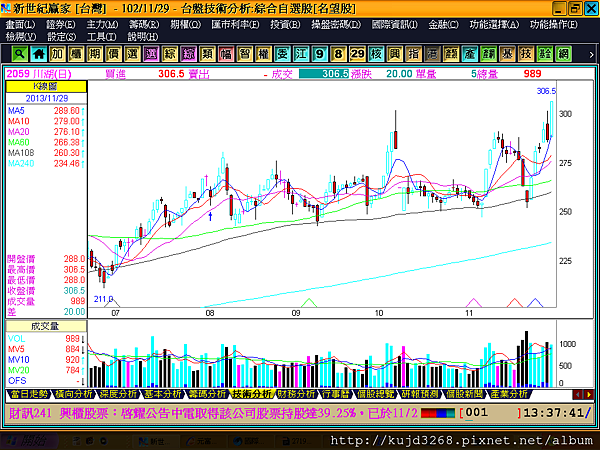Open the 期權(O) menu
Image resolution: width=600 pixels, height=450 pixels.
[x=186, y=24]
